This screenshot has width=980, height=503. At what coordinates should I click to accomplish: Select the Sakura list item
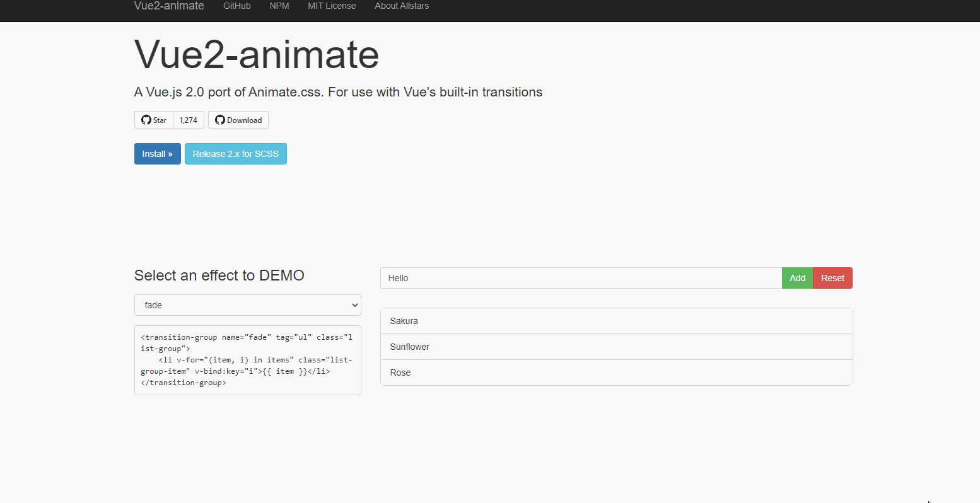pos(616,321)
